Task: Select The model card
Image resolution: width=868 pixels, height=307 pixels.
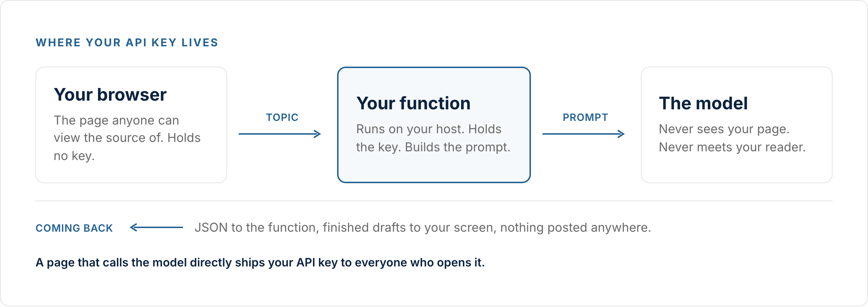Action: click(737, 125)
